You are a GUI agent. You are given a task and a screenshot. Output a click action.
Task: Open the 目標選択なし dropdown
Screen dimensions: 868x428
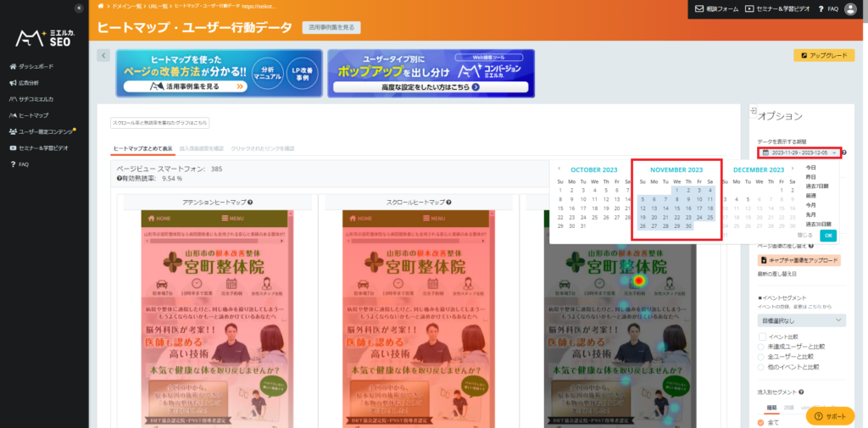802,320
